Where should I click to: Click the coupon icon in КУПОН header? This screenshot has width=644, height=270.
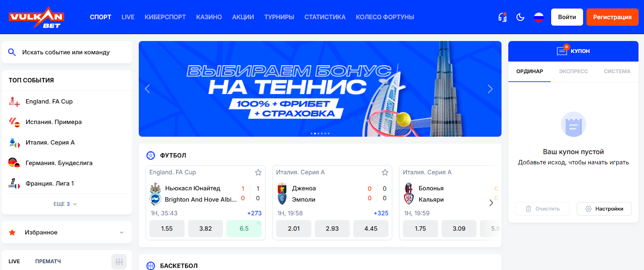pyautogui.click(x=562, y=51)
